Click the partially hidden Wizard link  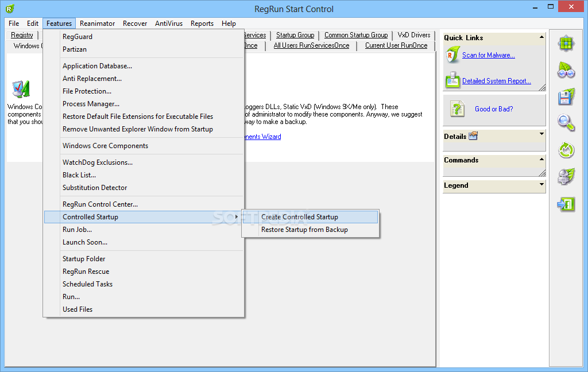tap(263, 137)
